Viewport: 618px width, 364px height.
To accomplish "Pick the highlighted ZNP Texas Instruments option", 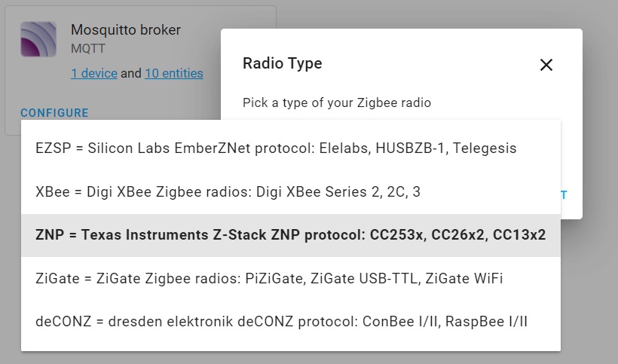I will pyautogui.click(x=291, y=235).
